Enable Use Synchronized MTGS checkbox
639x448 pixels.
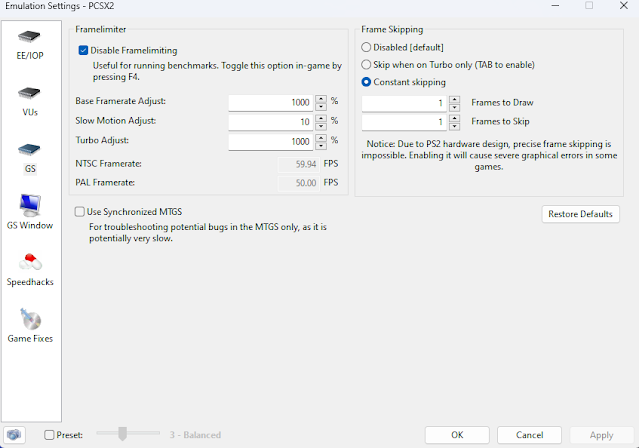79,212
